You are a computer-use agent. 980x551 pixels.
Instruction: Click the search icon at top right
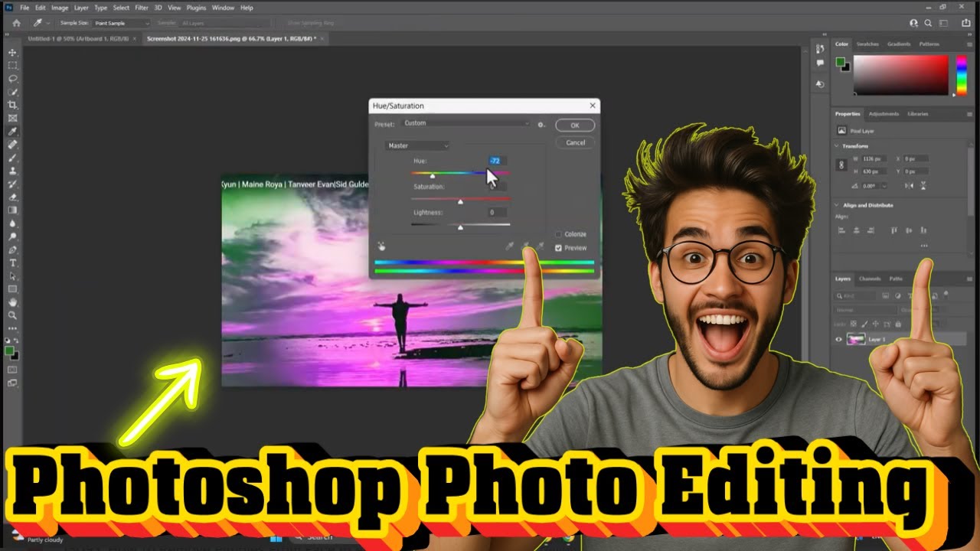[x=928, y=24]
